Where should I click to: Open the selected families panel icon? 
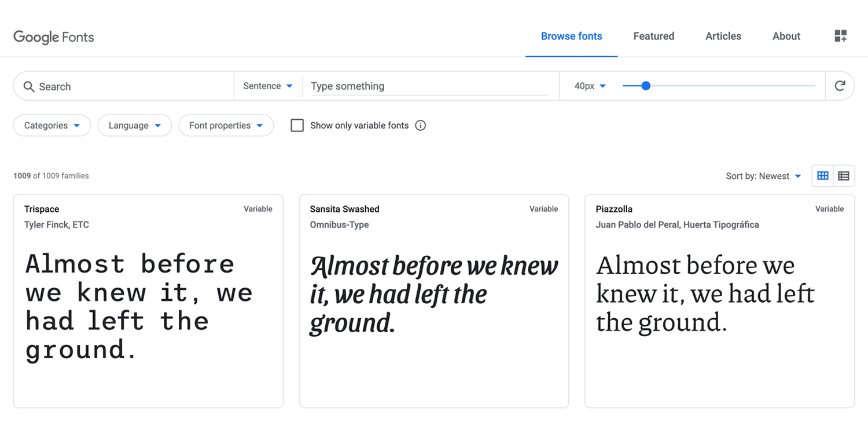click(x=841, y=36)
